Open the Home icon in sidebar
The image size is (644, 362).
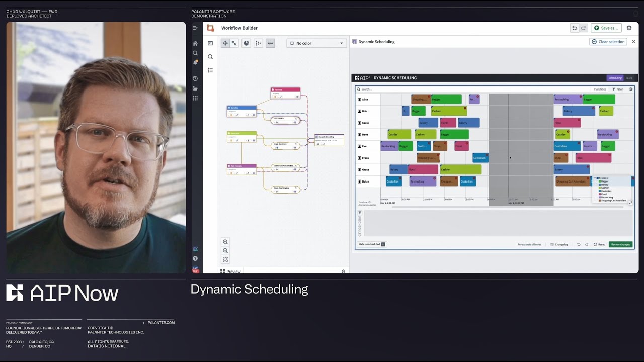click(195, 44)
